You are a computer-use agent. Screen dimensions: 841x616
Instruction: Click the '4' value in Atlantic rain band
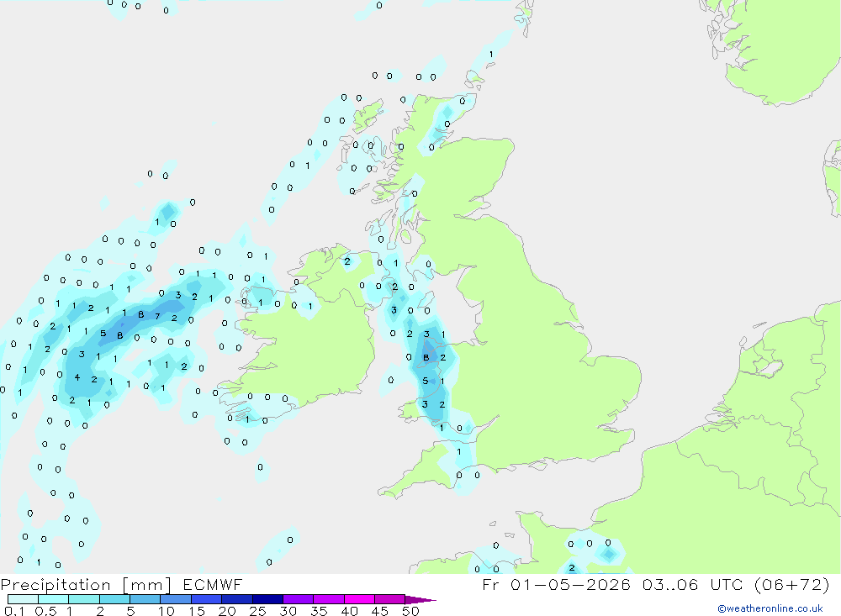(77, 377)
